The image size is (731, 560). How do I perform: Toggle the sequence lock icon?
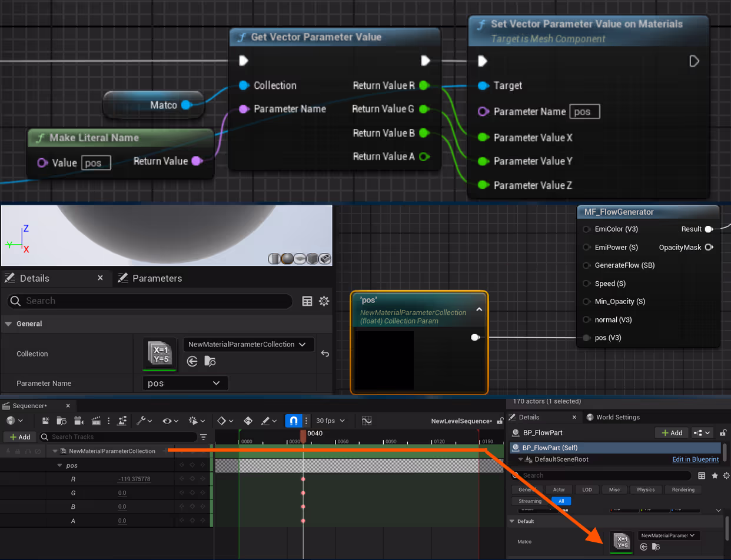tap(500, 421)
